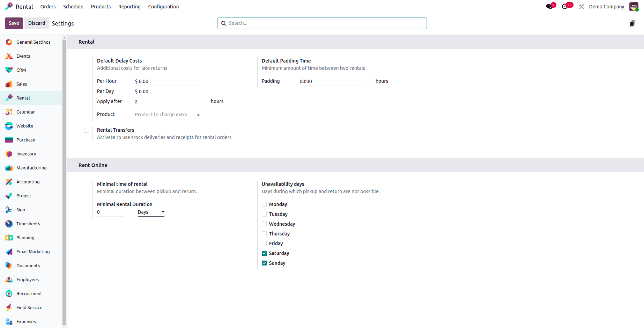
Task: Save the Rental settings
Action: [x=14, y=23]
